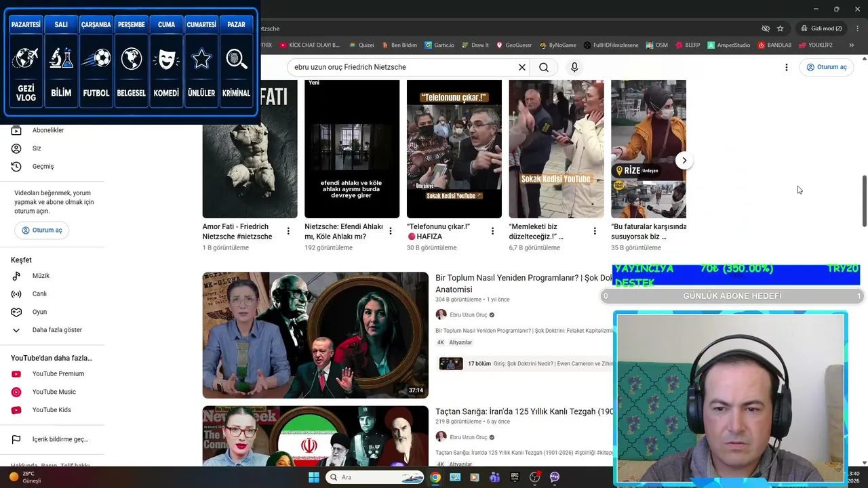Switch to OBS Studio on the taskbar
The height and width of the screenshot is (488, 868).
click(x=534, y=477)
